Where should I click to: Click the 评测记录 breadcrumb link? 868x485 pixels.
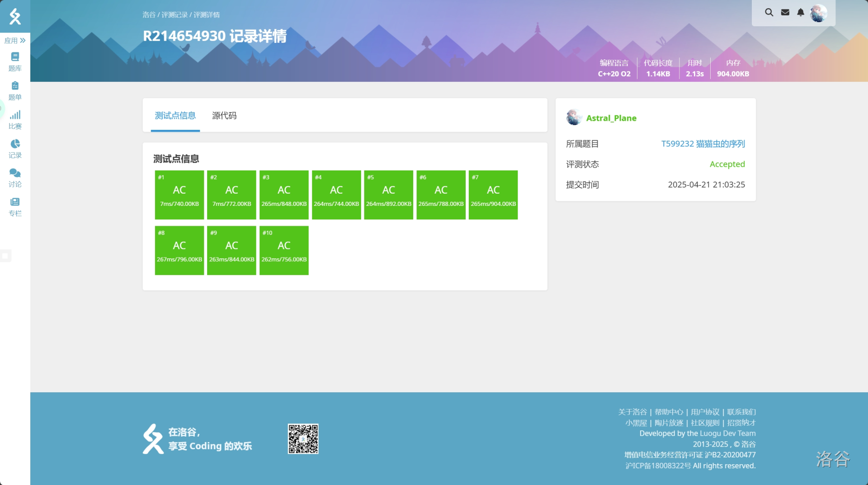tap(175, 15)
